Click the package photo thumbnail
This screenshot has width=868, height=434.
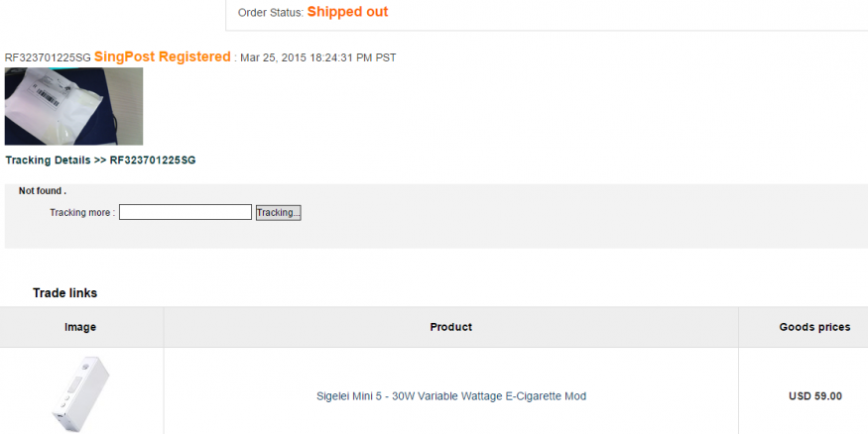click(73, 106)
